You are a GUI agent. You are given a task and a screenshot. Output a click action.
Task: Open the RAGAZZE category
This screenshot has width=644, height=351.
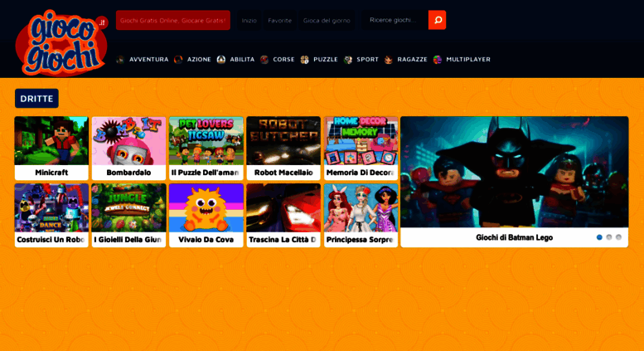413,60
